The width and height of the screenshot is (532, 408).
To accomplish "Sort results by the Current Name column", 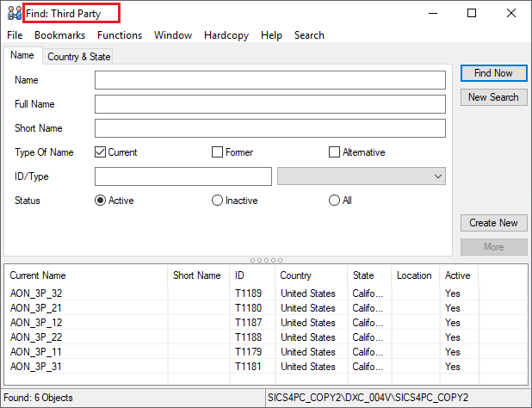I will 86,275.
